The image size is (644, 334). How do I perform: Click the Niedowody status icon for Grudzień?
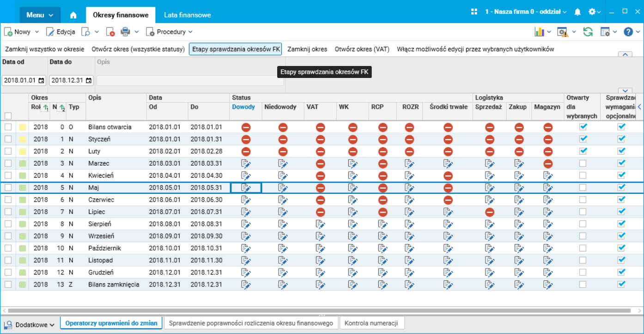[283, 272]
